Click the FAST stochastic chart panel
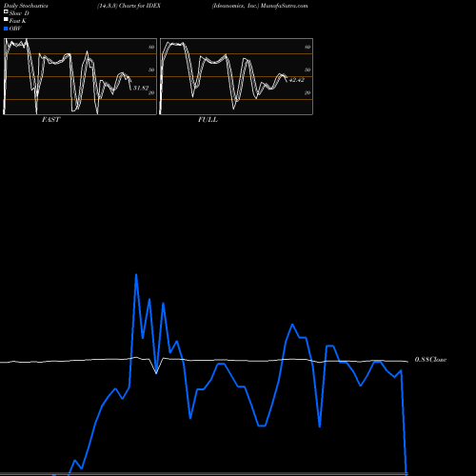This screenshot has width=476, height=476. coord(80,76)
